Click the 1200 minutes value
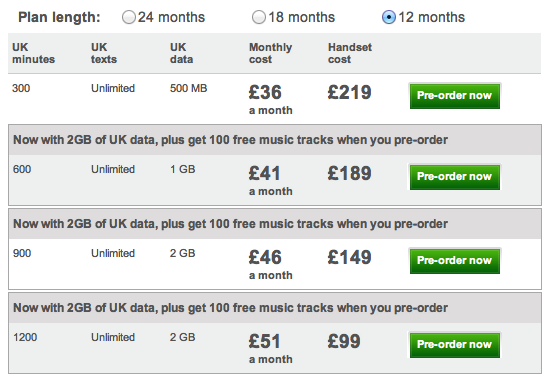 pos(25,337)
